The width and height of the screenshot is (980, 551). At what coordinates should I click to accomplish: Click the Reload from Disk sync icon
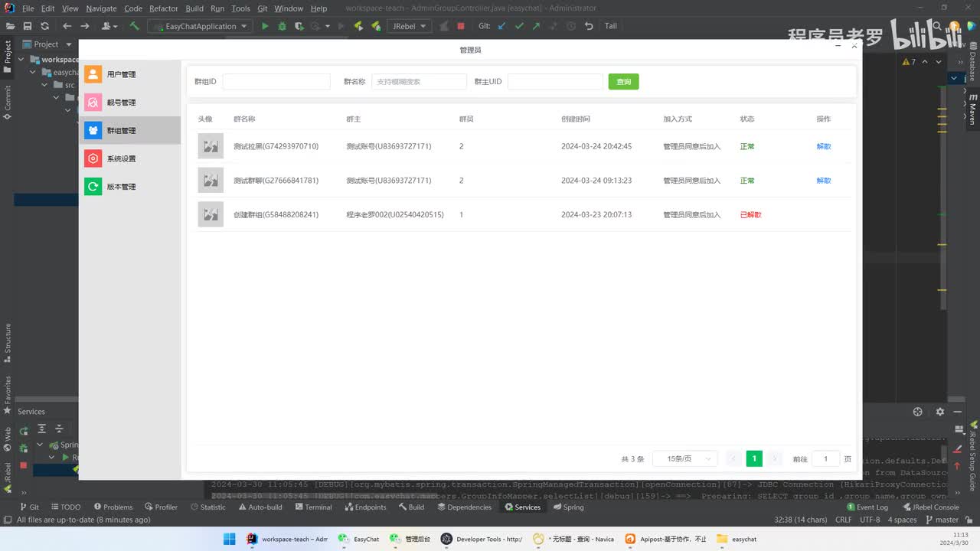[x=44, y=26]
